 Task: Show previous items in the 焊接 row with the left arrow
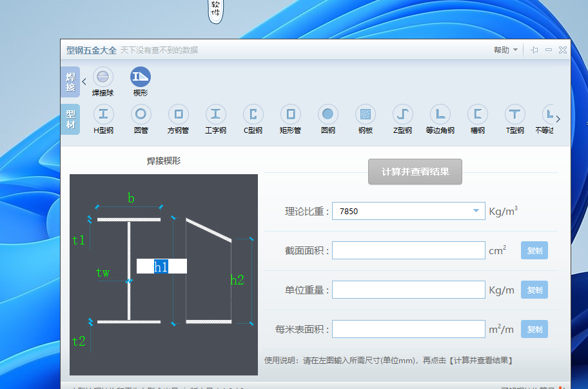click(84, 81)
